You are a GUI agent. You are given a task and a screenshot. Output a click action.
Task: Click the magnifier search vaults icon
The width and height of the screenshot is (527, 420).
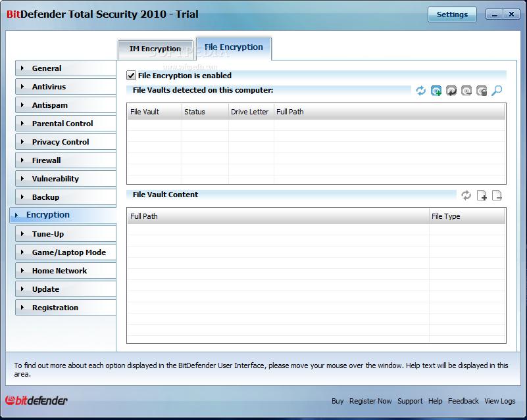497,91
